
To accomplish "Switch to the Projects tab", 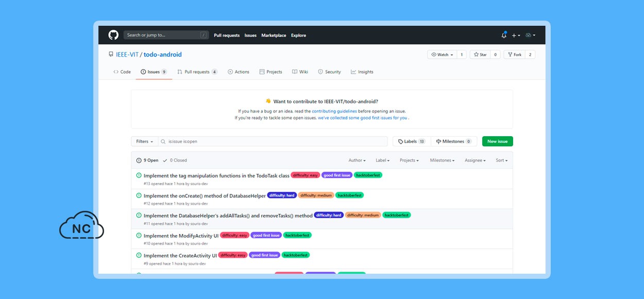I will [x=270, y=72].
